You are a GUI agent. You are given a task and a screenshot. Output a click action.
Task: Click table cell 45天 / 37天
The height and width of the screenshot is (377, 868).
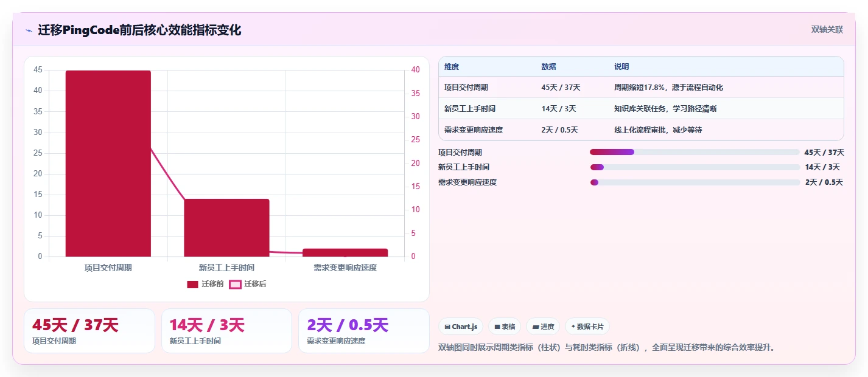[x=561, y=88]
